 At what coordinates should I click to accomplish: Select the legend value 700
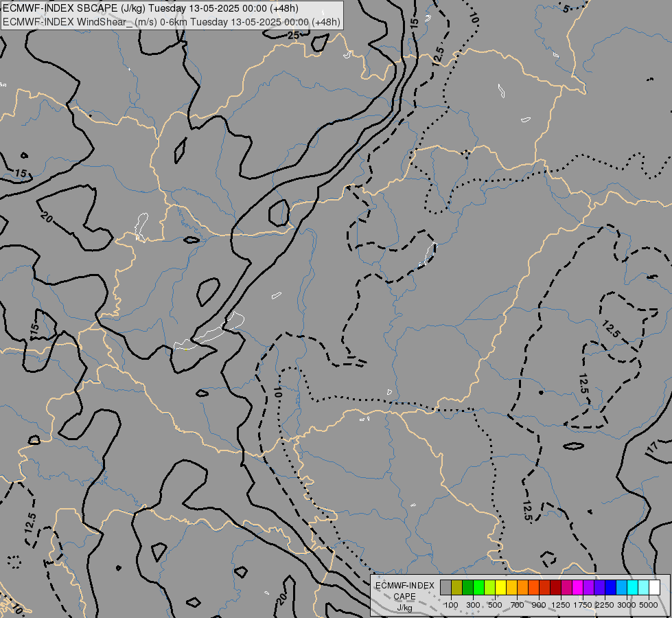[518, 605]
